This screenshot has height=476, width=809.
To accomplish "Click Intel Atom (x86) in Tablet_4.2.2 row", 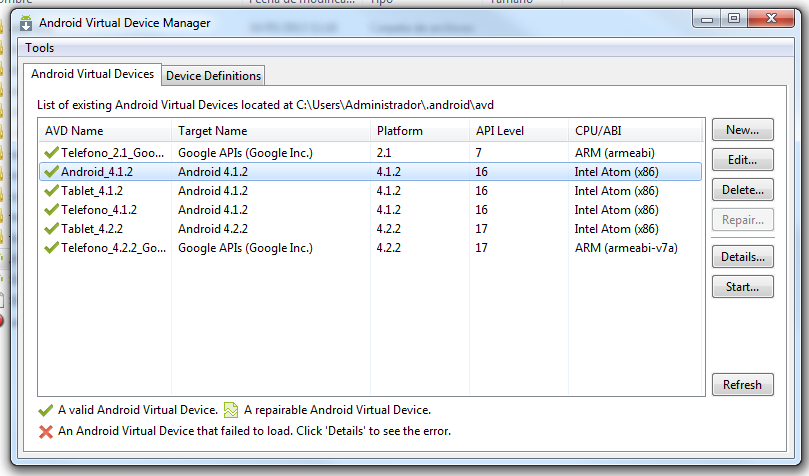I will pos(617,228).
